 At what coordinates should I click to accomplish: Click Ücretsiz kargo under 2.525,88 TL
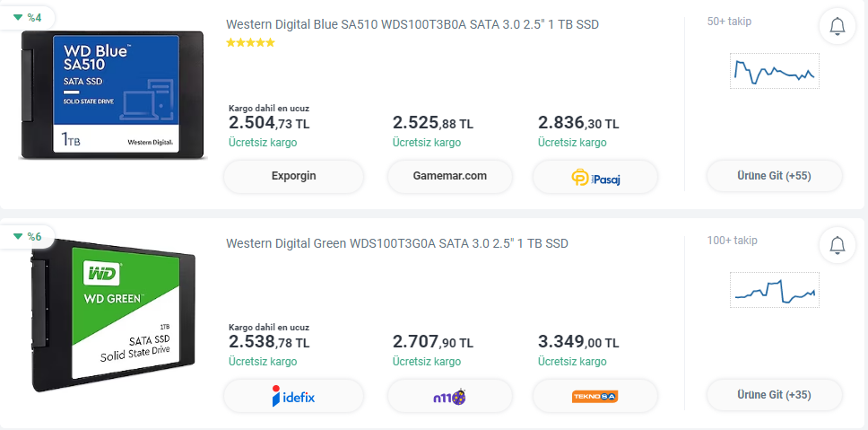[427, 143]
